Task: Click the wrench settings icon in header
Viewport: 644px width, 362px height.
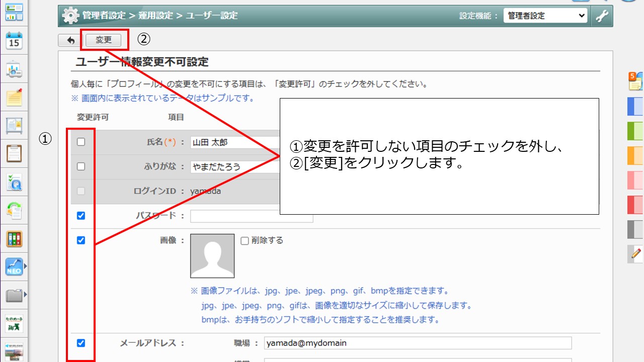Action: pos(602,16)
